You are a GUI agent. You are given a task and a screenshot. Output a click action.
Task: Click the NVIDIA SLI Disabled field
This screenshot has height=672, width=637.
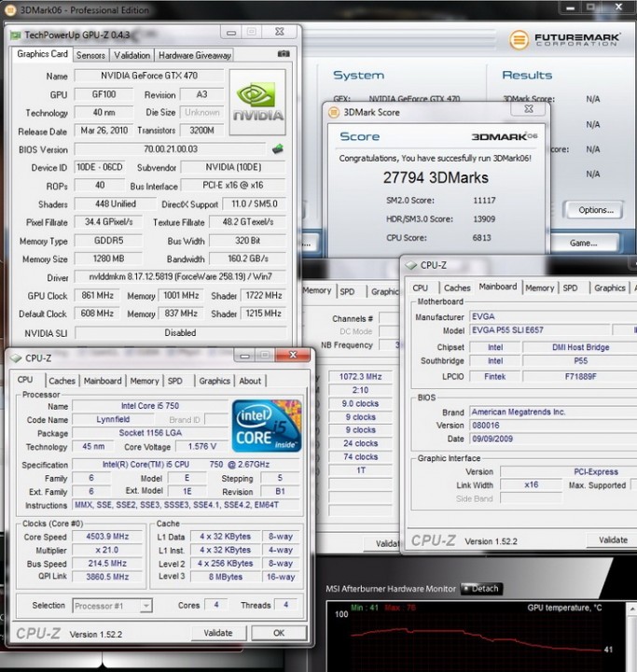(x=180, y=332)
